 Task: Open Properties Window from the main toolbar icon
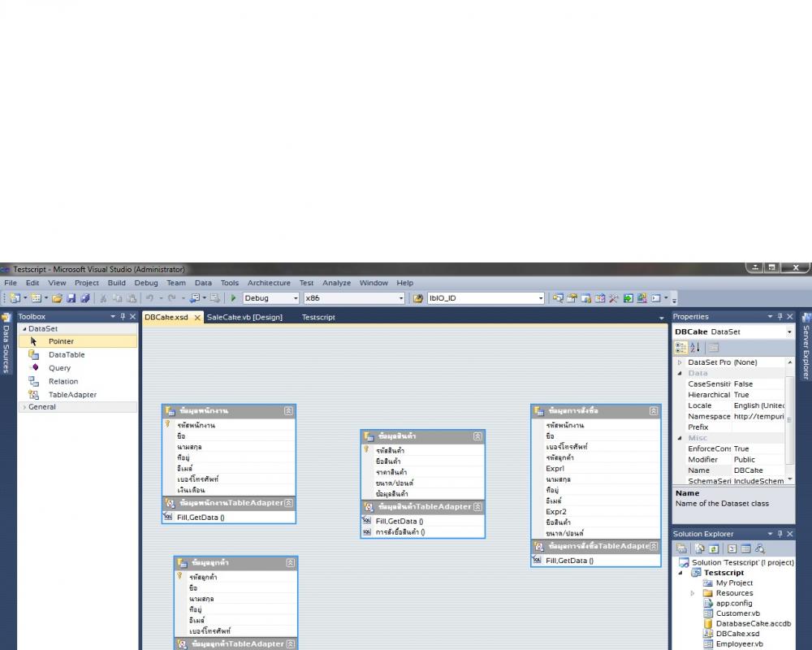[572, 298]
